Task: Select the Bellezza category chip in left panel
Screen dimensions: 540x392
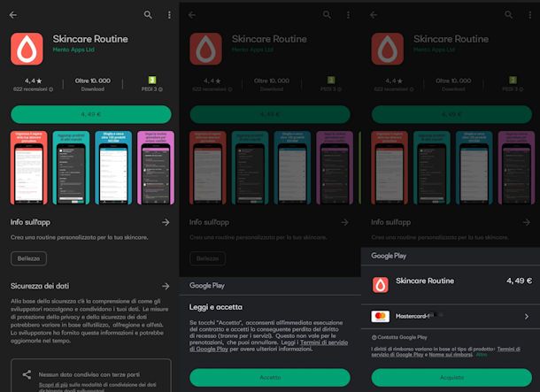Action: 28,258
